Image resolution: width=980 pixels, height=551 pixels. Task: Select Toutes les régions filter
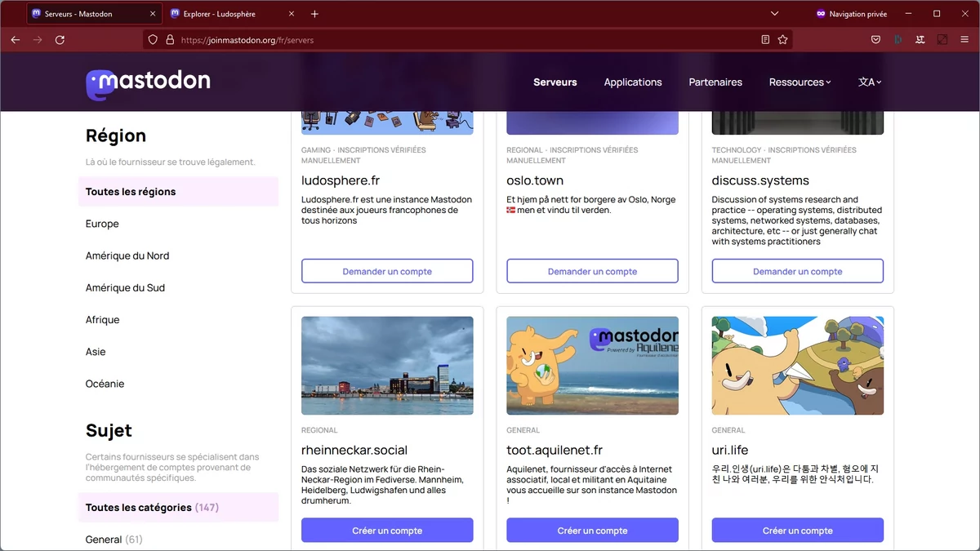[178, 192]
